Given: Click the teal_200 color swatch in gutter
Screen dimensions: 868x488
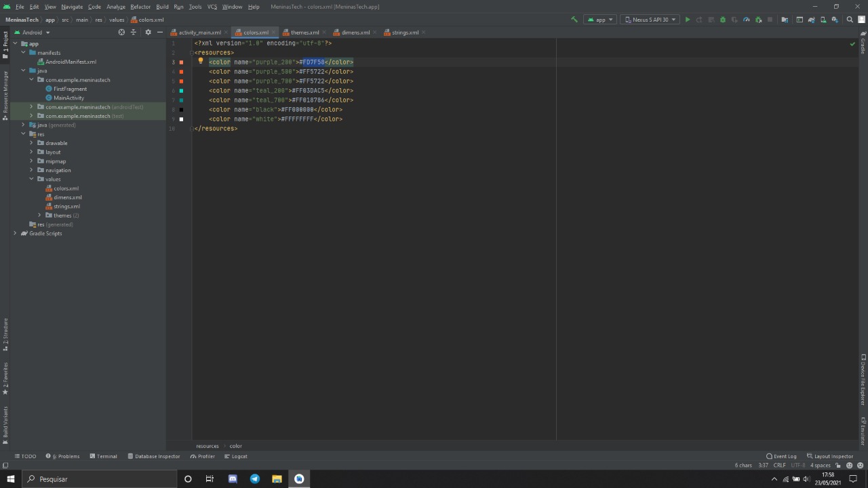Looking at the screenshot, I should 181,91.
